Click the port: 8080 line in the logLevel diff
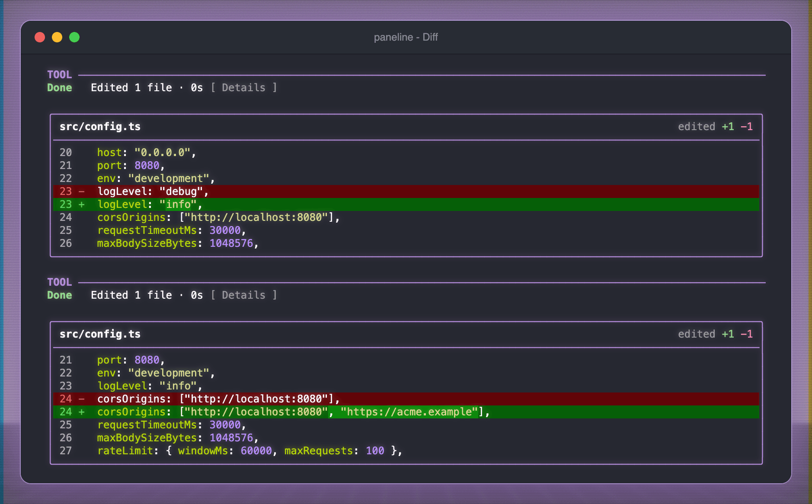Screen dimensions: 812x504 pos(406,166)
